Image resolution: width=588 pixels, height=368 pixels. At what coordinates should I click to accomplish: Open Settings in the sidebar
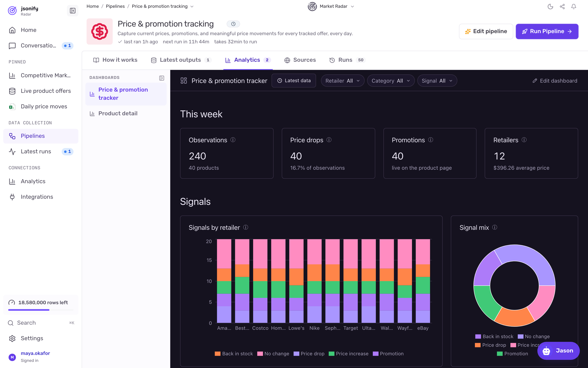[41, 338]
